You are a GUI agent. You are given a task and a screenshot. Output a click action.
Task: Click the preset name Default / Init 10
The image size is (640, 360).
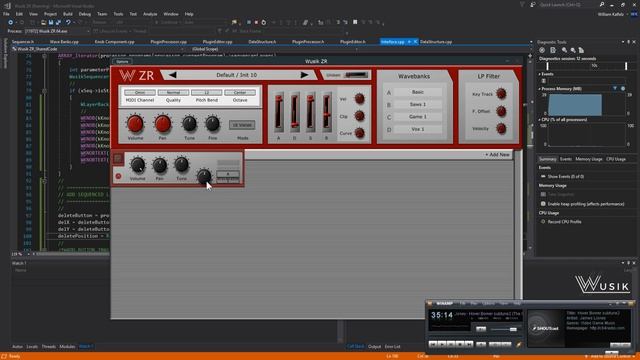(x=237, y=75)
